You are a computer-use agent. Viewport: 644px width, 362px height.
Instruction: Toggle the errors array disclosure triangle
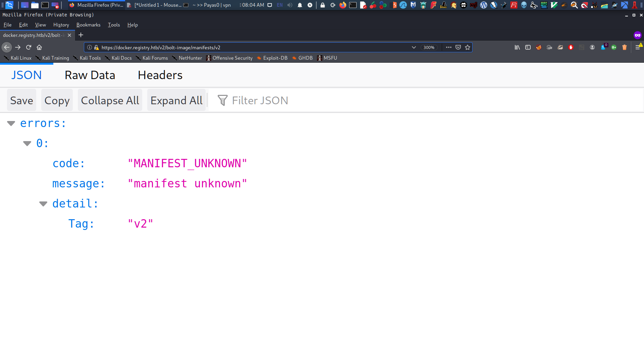tap(11, 123)
